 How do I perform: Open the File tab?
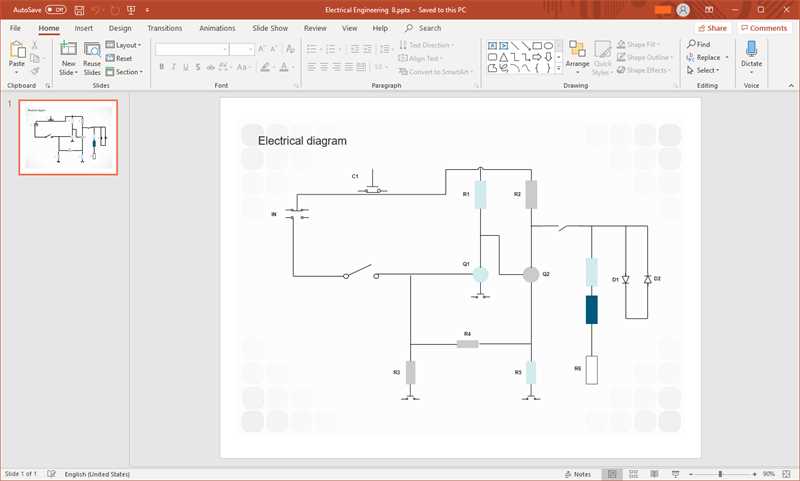(x=15, y=28)
